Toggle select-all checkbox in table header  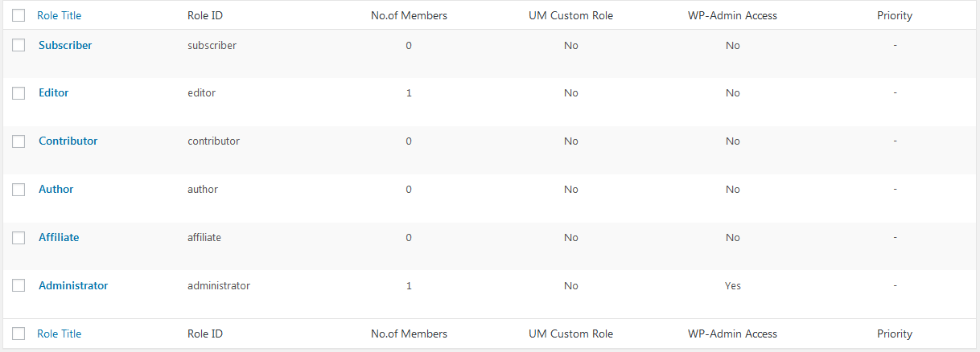click(x=19, y=15)
